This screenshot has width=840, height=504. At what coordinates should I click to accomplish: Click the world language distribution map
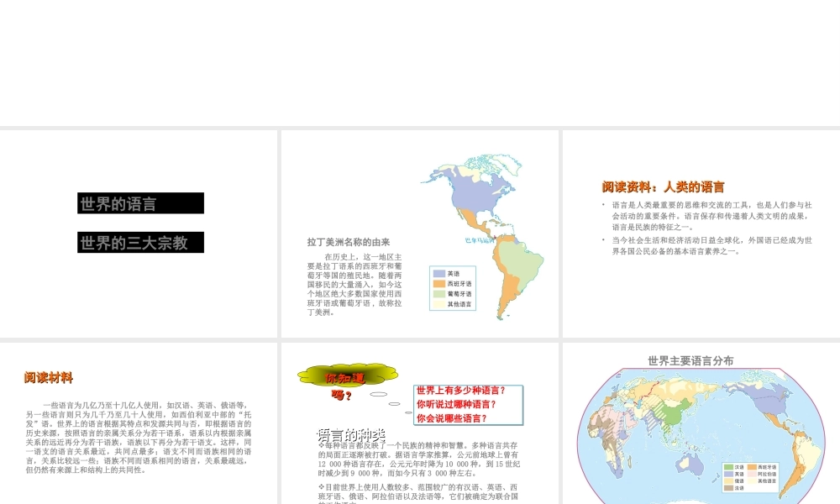701,435
